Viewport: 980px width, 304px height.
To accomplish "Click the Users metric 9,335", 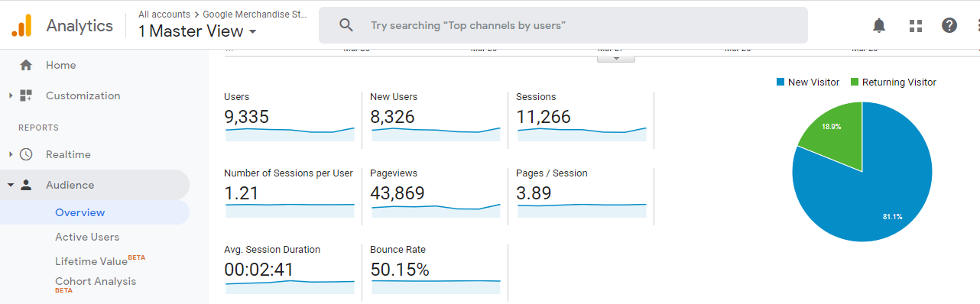I will (246, 117).
